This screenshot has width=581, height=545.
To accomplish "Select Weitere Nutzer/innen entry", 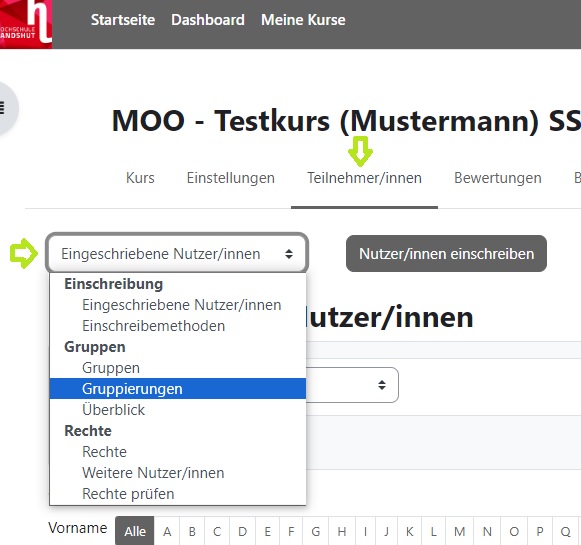I will tap(153, 473).
